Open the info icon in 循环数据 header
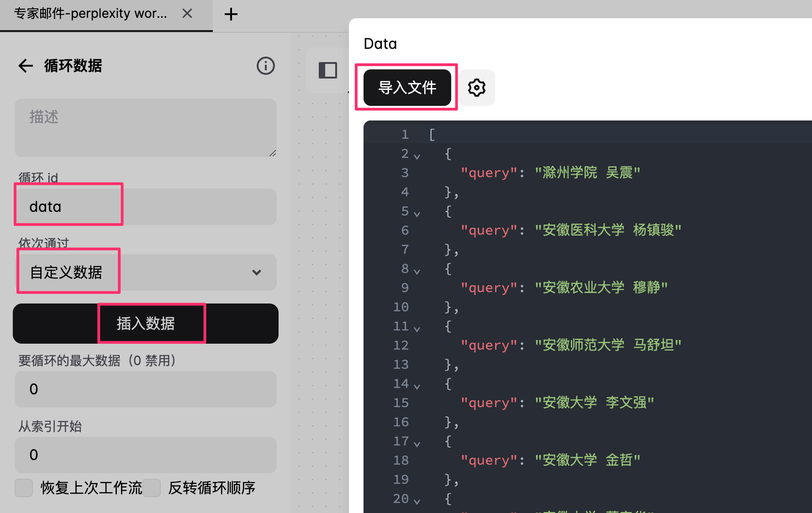Screen dimensions: 812x513 tap(266, 66)
